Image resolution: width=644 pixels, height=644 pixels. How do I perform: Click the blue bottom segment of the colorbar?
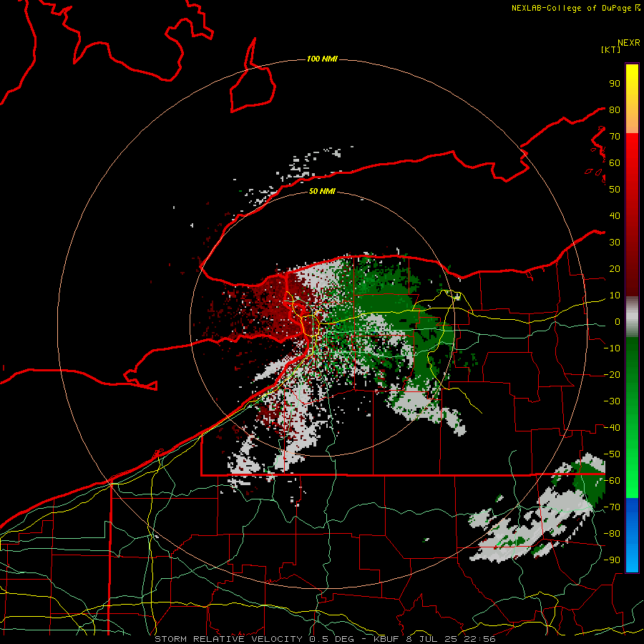632,535
